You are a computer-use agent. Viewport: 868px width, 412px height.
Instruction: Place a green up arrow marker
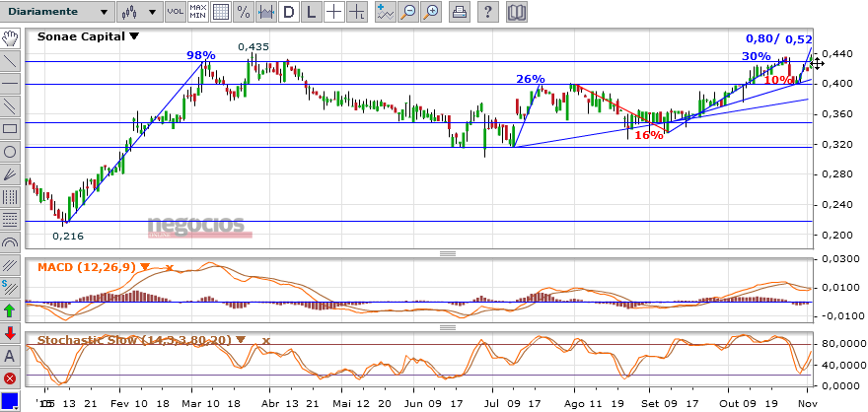[x=10, y=310]
